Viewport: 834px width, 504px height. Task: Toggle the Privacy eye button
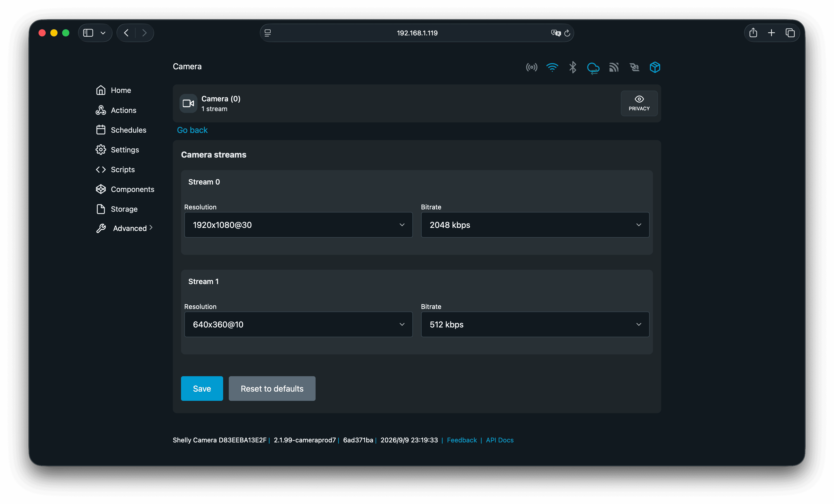point(639,103)
